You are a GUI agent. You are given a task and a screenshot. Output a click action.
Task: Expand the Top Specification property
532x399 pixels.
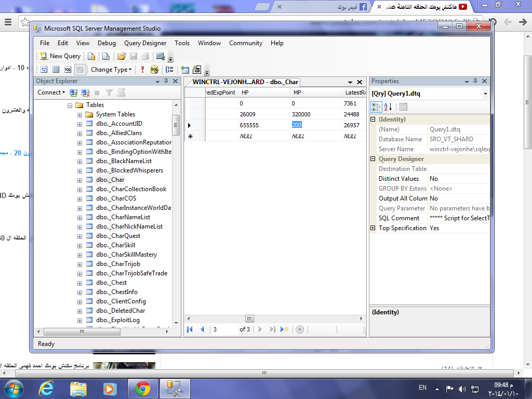pyautogui.click(x=373, y=228)
